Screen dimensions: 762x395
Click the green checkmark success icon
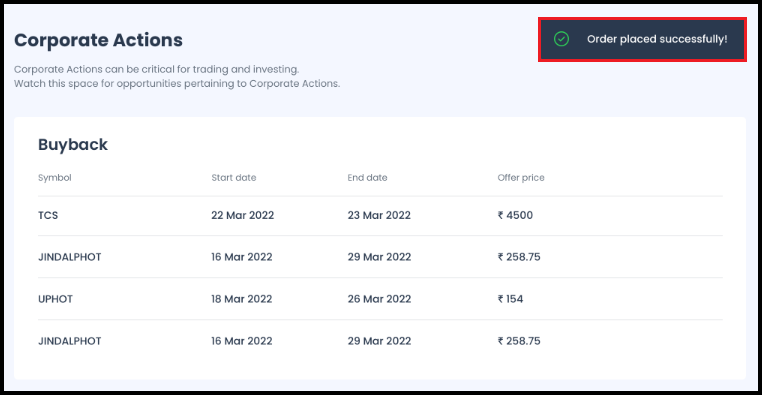(x=561, y=39)
